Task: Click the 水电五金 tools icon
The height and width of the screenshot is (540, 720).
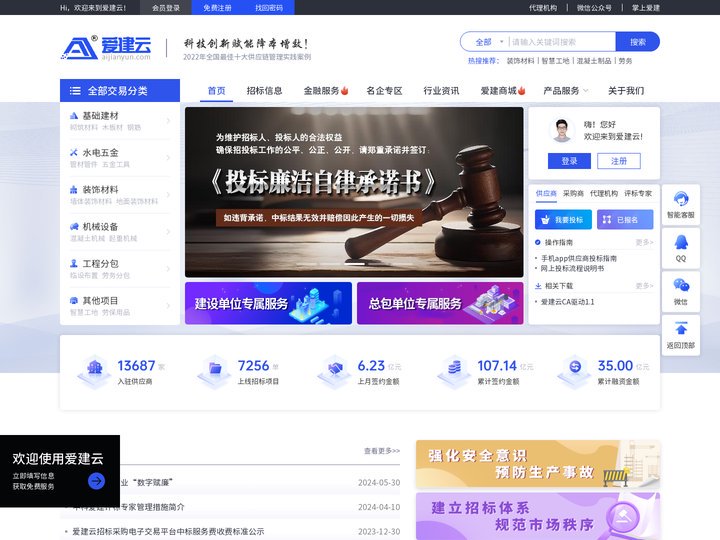Action: coord(73,152)
